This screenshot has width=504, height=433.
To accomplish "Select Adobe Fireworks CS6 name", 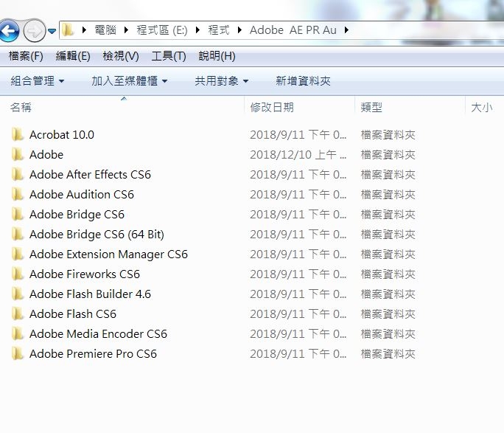I will [x=85, y=274].
